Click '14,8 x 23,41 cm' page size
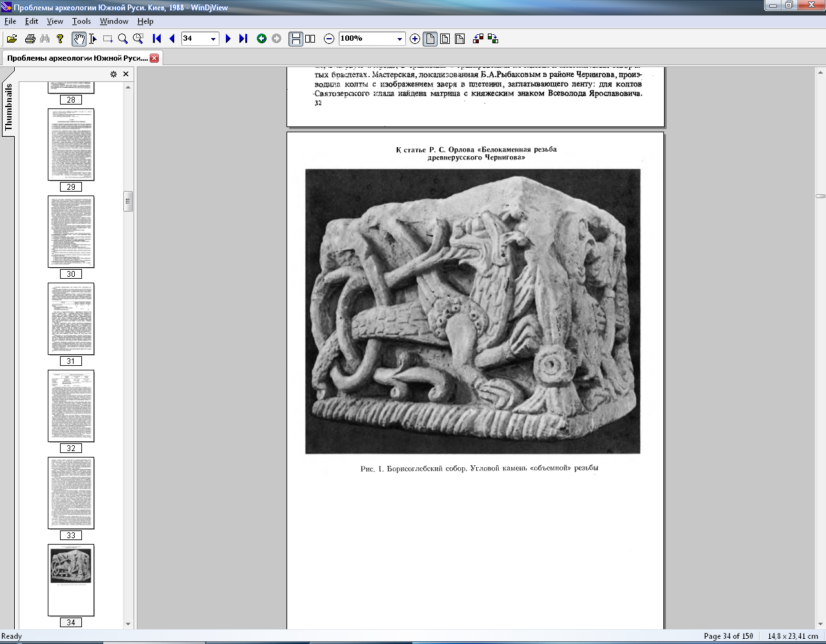826x644 pixels. [x=792, y=636]
